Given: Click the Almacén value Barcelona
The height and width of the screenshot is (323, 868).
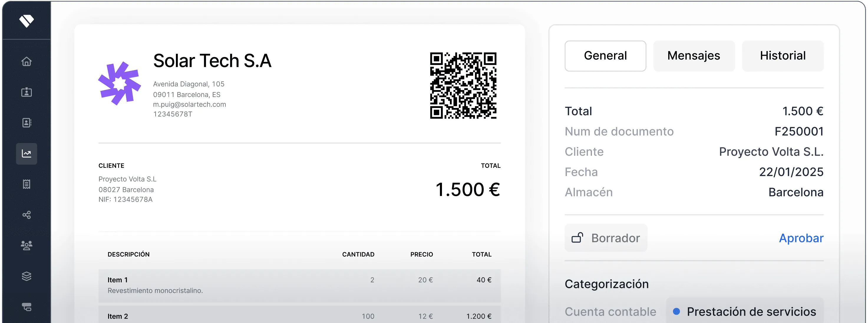Looking at the screenshot, I should (x=796, y=192).
